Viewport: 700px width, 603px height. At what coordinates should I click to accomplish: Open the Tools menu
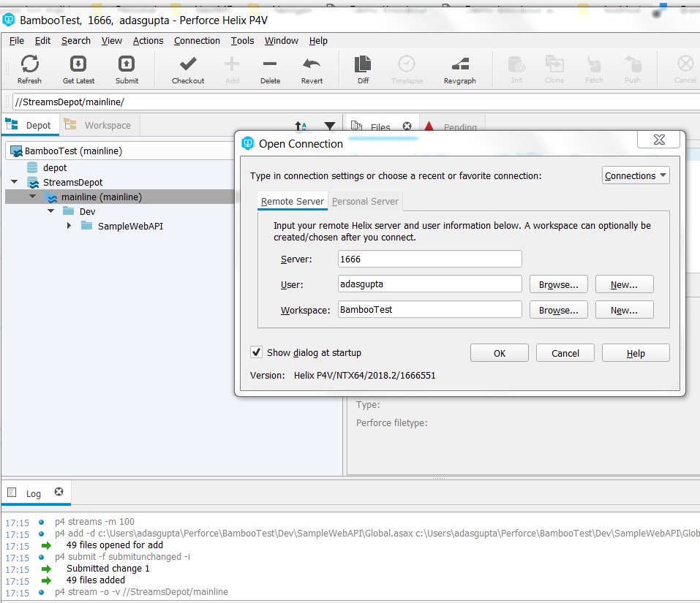(x=242, y=41)
